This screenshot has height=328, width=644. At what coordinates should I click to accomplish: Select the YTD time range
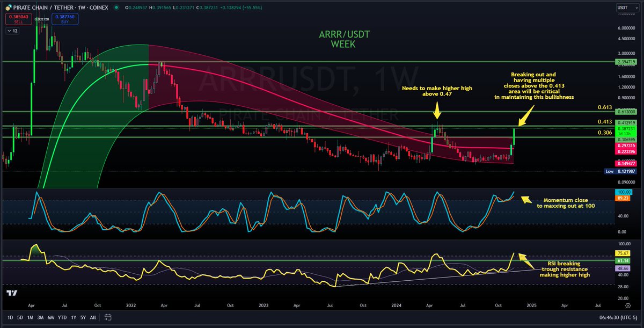[x=61, y=317]
